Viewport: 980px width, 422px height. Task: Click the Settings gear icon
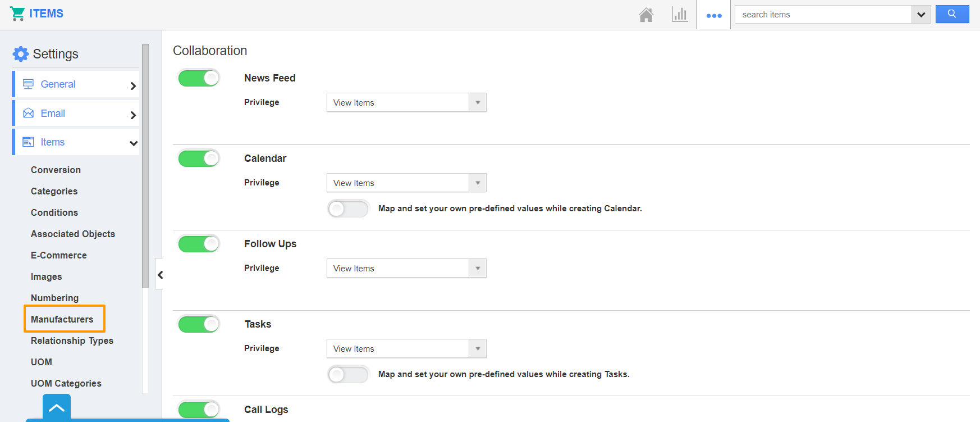(21, 54)
